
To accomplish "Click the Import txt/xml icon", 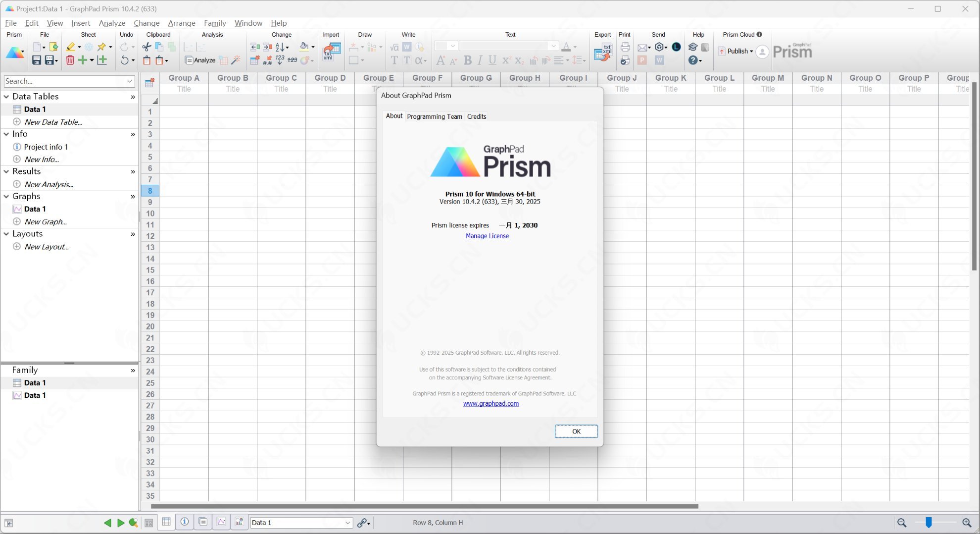I will pos(332,52).
